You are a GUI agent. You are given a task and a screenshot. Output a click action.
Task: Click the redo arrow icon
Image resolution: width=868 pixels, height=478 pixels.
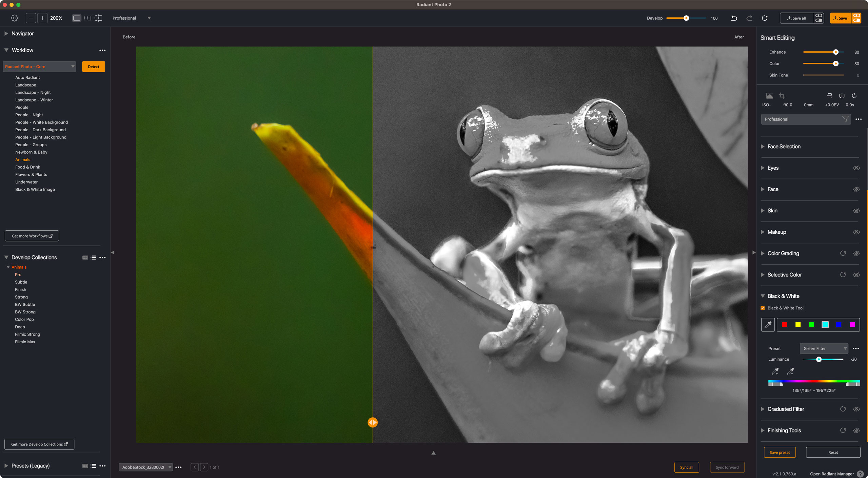(x=749, y=18)
